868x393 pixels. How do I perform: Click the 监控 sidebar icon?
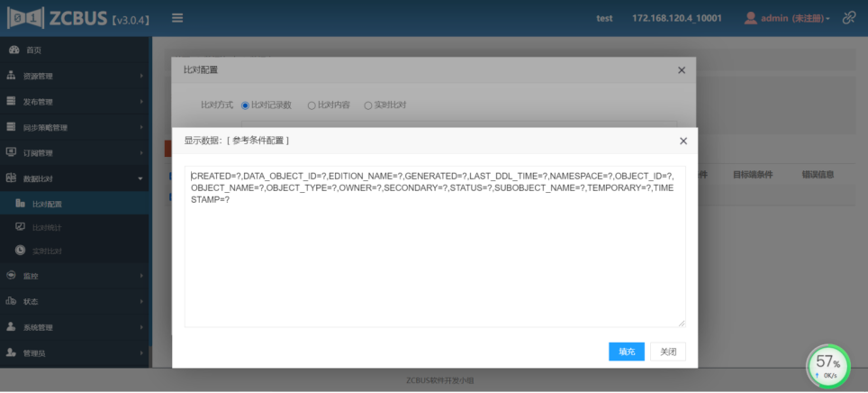point(12,275)
